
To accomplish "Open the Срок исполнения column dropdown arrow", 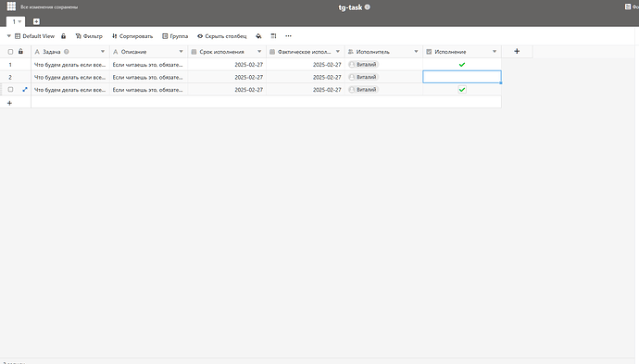I will [x=259, y=51].
